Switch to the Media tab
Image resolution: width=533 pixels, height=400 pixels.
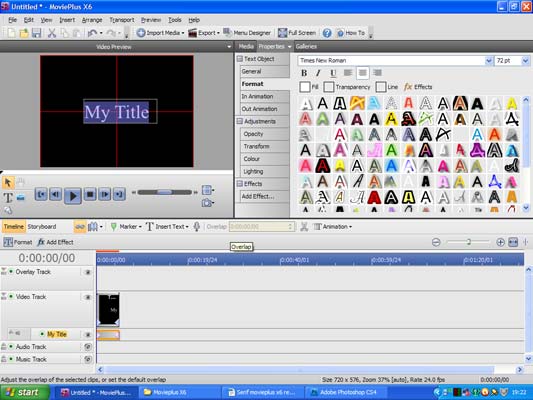pos(246,47)
